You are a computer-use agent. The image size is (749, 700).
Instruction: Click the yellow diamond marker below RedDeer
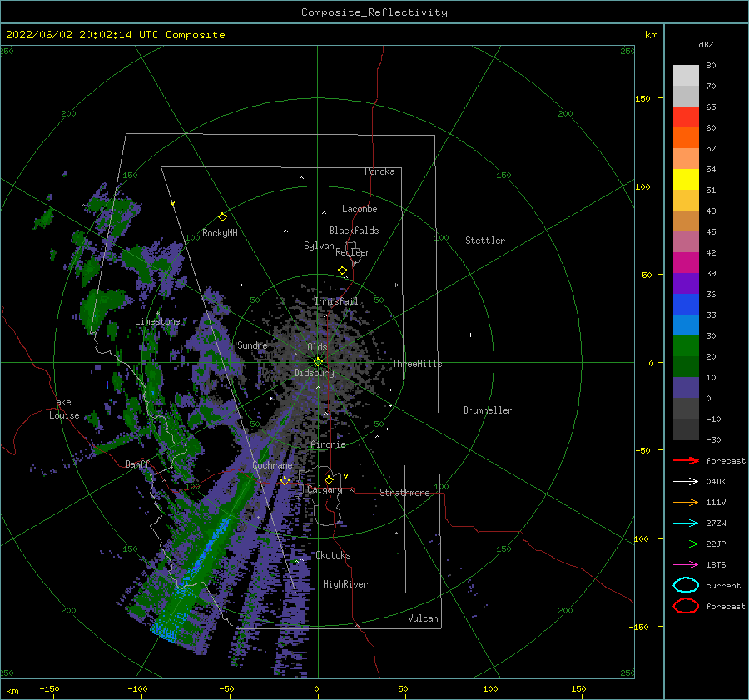pos(342,271)
